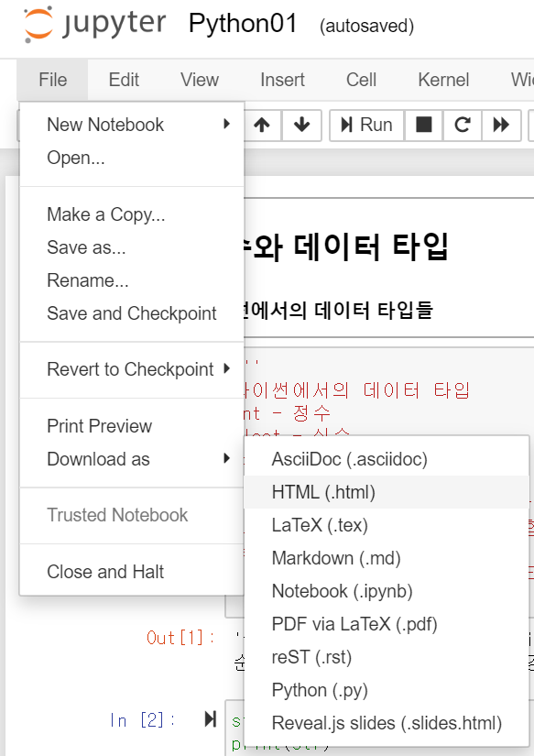
Task: Open the Insert menu
Action: (282, 80)
